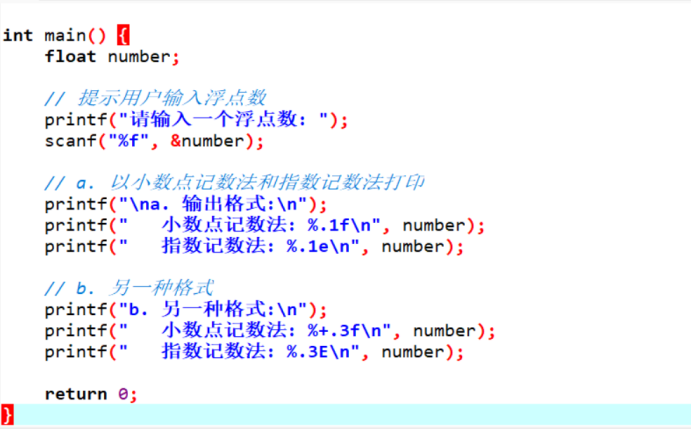This screenshot has height=429, width=692.
Task: Click the printf line containing '%+.3f\n'
Action: [x=270, y=331]
